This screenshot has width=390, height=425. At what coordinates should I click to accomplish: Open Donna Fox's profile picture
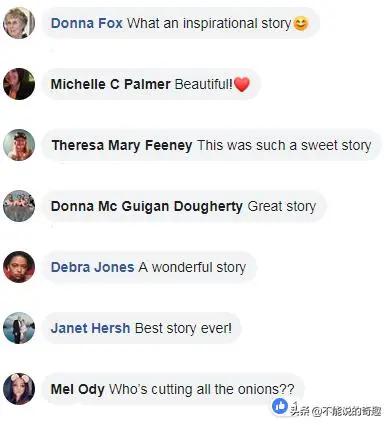click(x=19, y=23)
